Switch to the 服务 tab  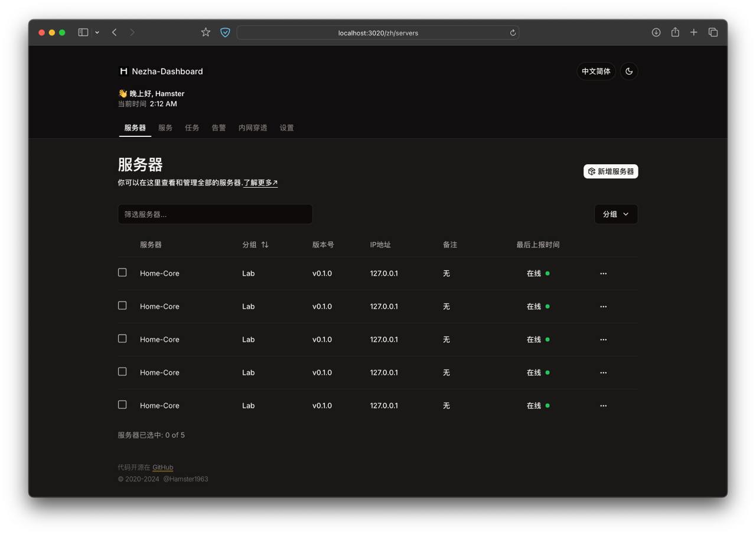point(165,128)
